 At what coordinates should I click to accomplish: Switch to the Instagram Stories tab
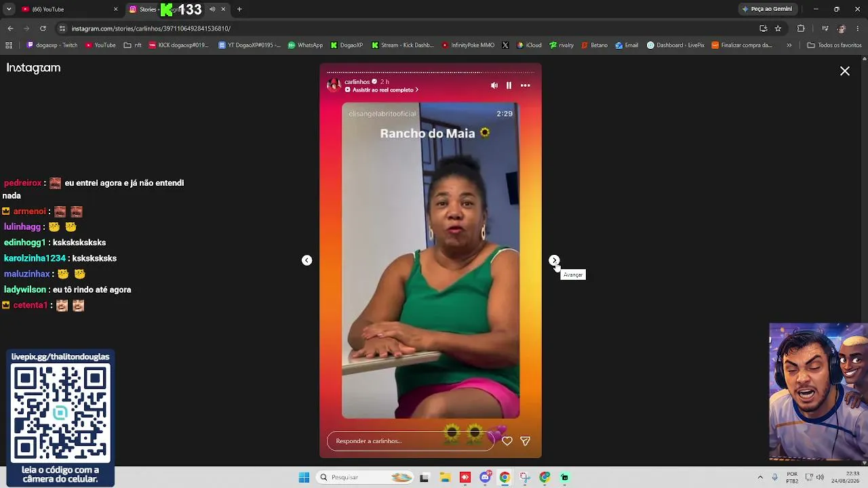pos(178,9)
